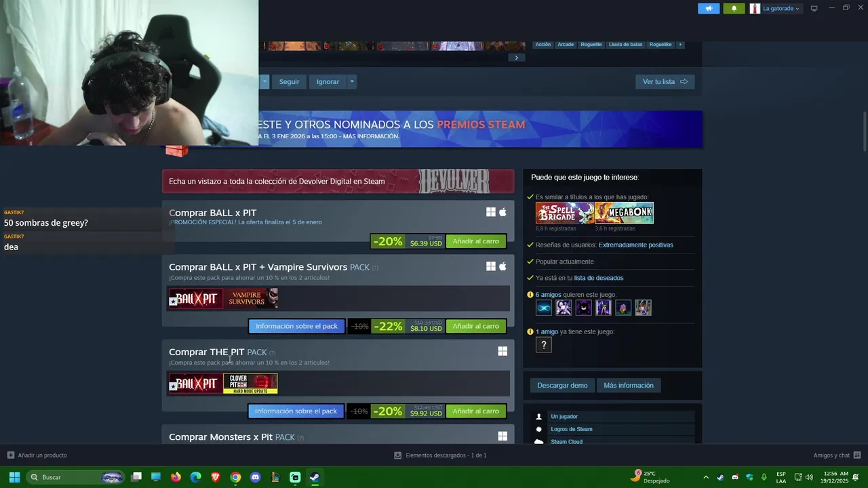Open Microsoft Edge from the taskbar
The height and width of the screenshot is (488, 868).
coord(196,477)
